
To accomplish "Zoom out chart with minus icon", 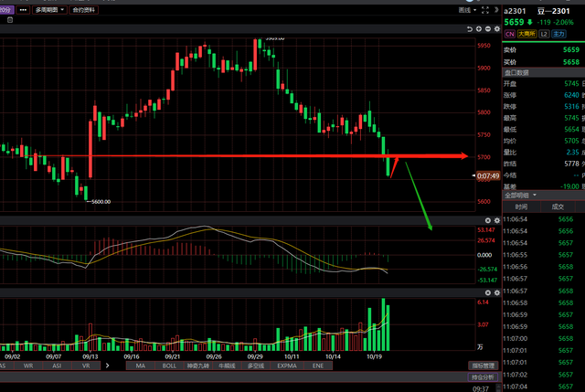I will point(487,28).
